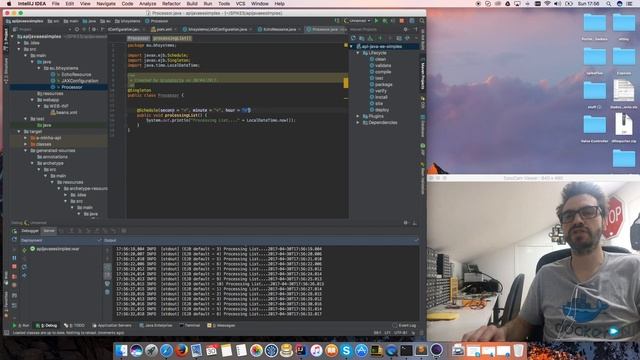The image size is (640, 360).
Task: Open the Trash in the Dock
Action: click(x=518, y=350)
